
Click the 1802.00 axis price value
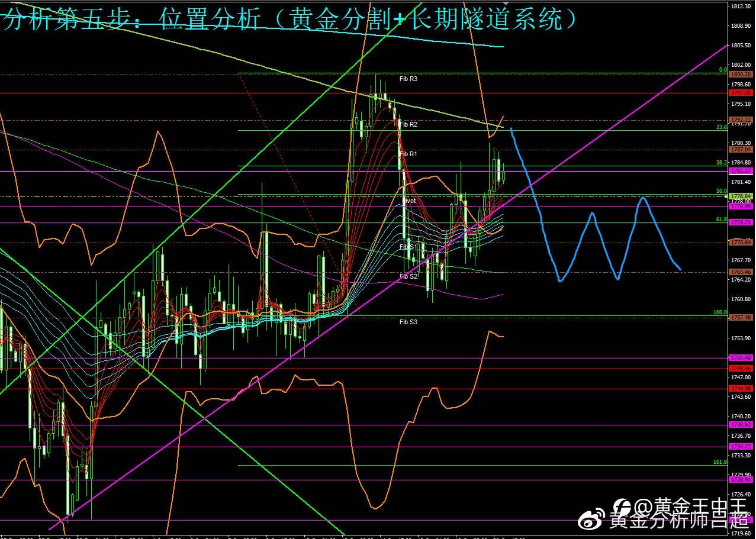(x=742, y=65)
